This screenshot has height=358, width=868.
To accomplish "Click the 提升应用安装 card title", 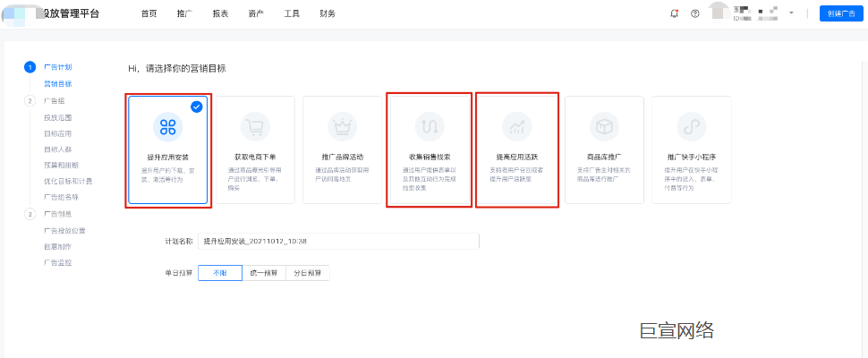I will (x=167, y=157).
